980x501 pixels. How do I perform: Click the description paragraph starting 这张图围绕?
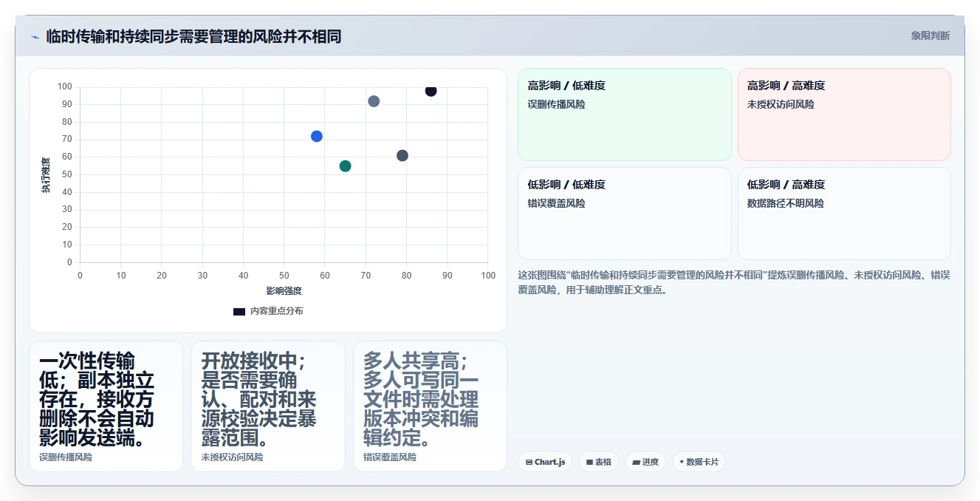734,282
